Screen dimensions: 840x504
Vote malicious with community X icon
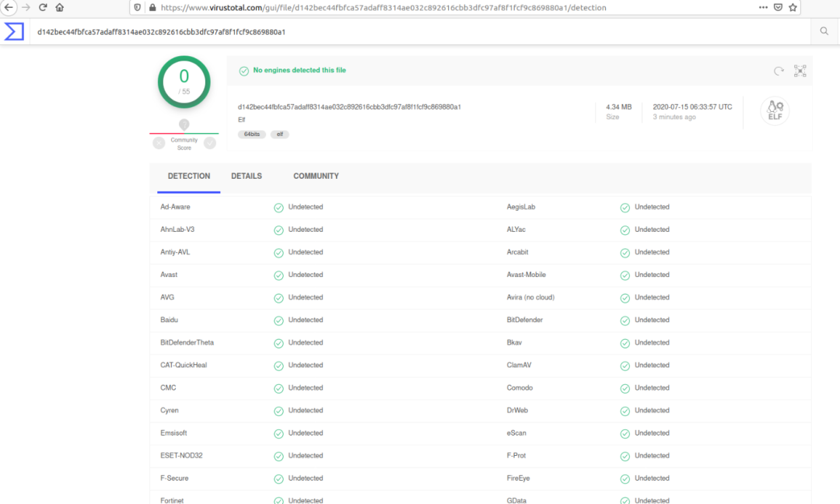159,143
